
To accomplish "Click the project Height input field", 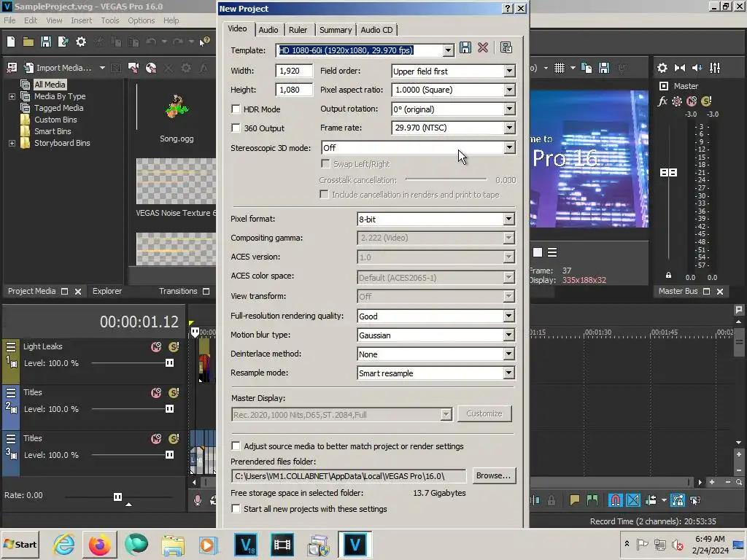I will 294,90.
